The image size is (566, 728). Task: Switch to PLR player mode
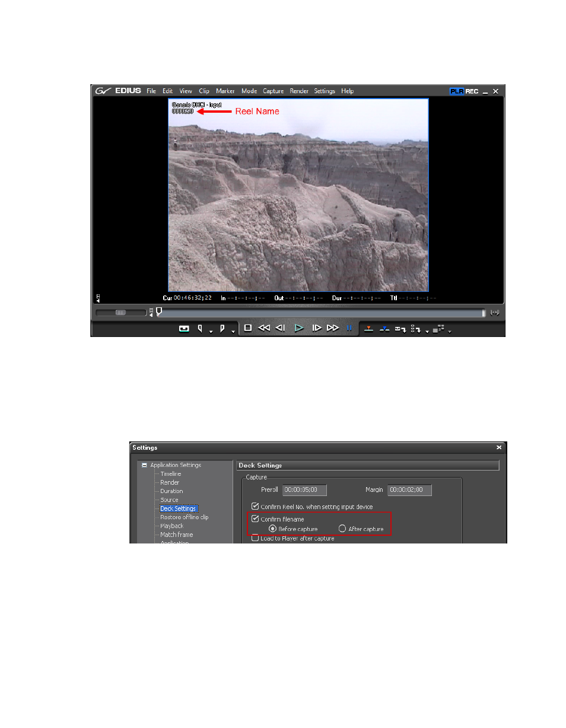[456, 91]
